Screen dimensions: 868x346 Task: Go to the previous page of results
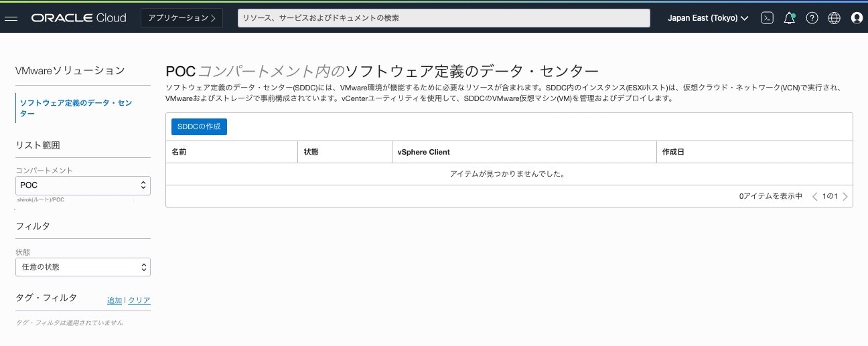tap(815, 196)
